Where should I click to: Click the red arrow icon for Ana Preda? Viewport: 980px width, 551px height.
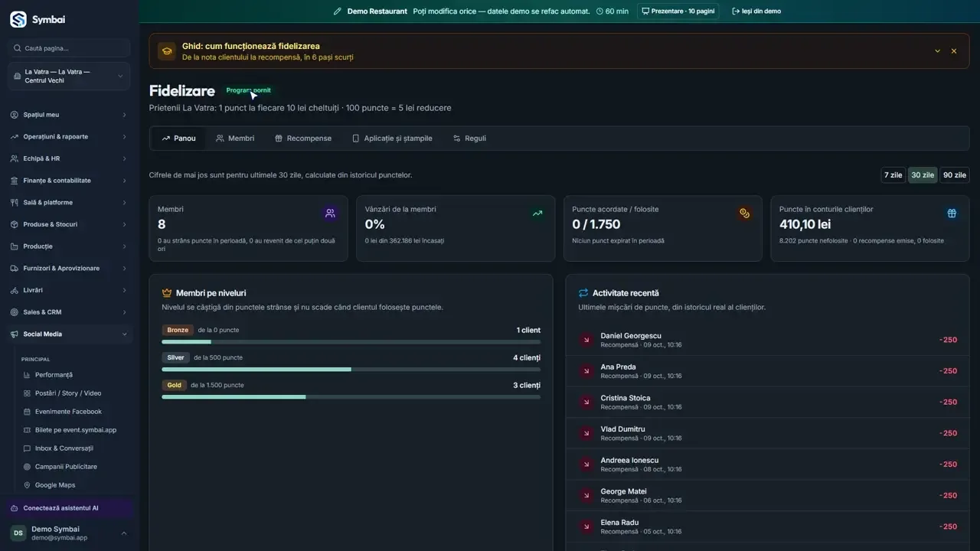tap(586, 371)
